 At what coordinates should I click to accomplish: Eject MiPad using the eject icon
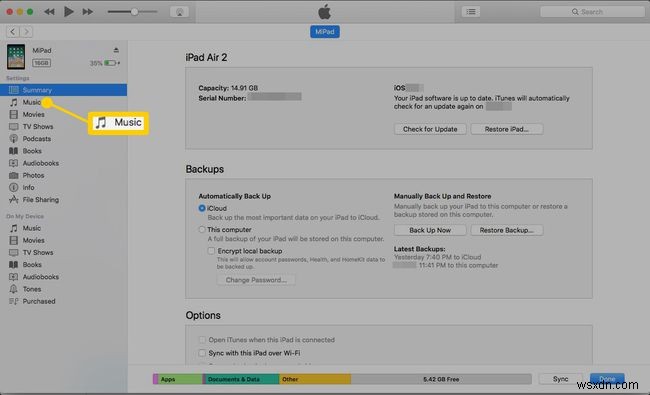(116, 50)
